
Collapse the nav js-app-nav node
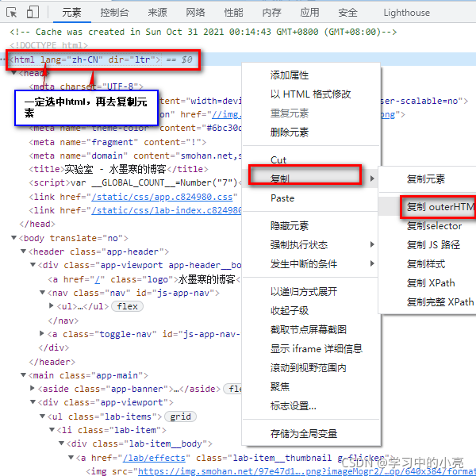[43, 293]
